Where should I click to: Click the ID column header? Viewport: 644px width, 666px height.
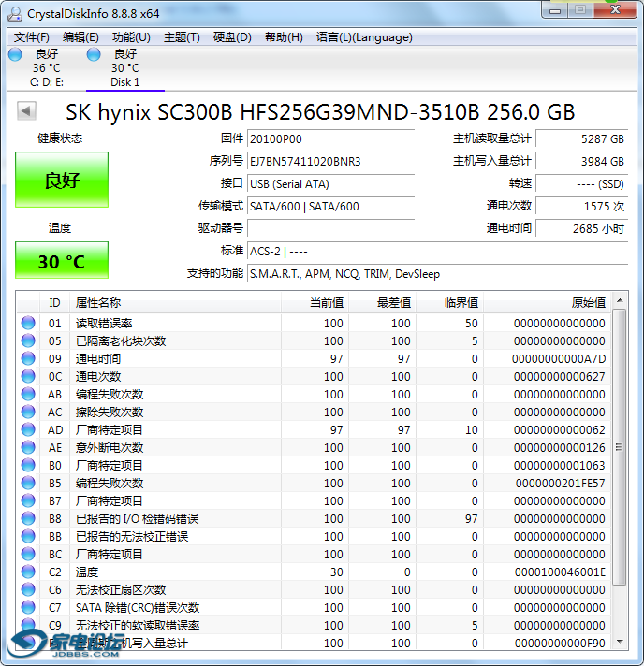(55, 303)
